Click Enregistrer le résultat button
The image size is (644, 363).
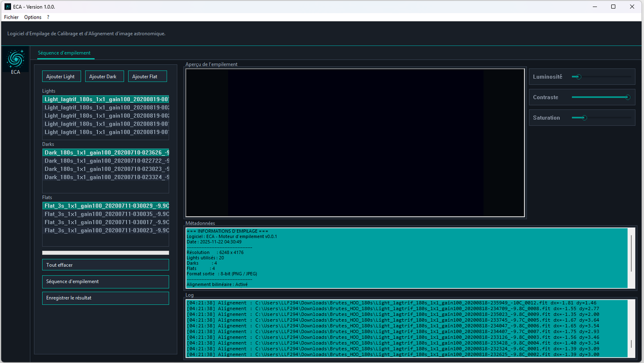pyautogui.click(x=106, y=298)
